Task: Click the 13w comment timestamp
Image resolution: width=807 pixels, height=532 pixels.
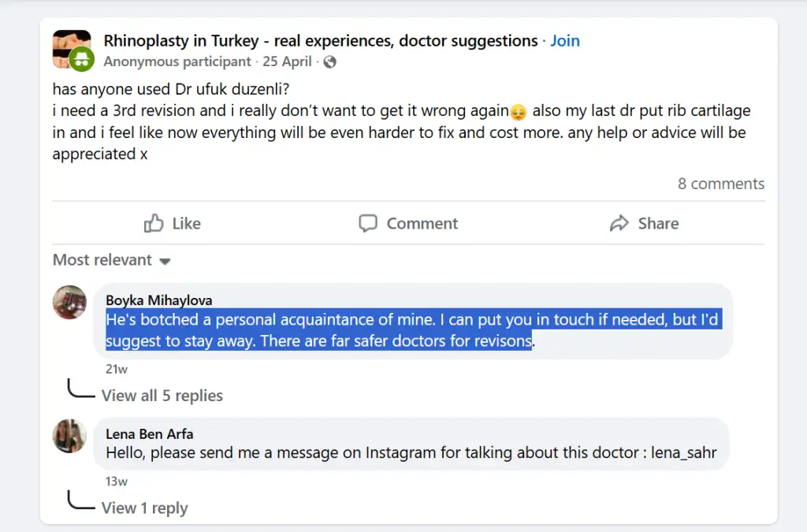Action: (x=117, y=482)
